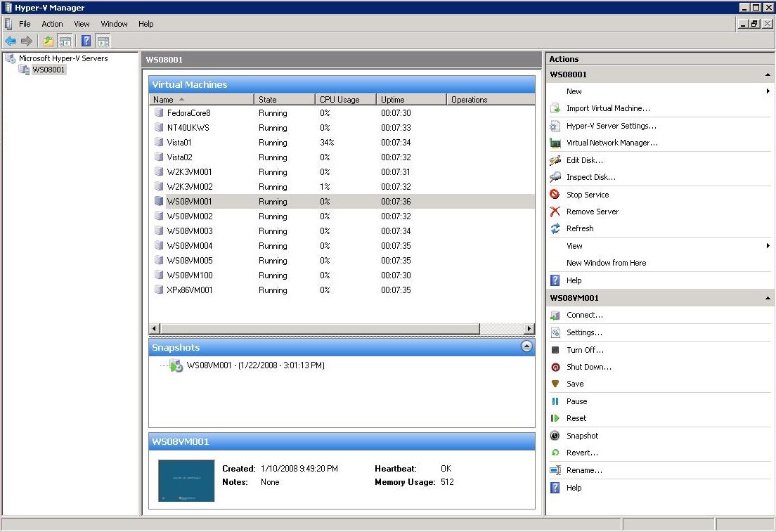
Task: Click the Reset icon
Action: [555, 419]
